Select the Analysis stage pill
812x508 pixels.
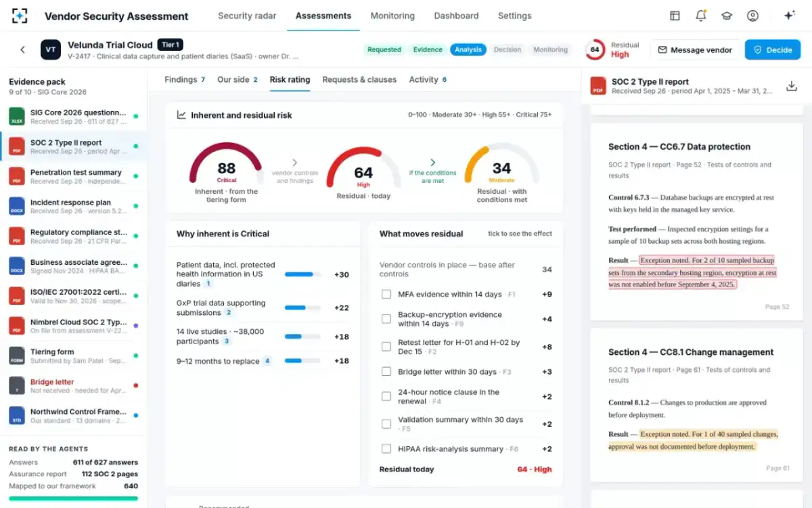pyautogui.click(x=468, y=49)
